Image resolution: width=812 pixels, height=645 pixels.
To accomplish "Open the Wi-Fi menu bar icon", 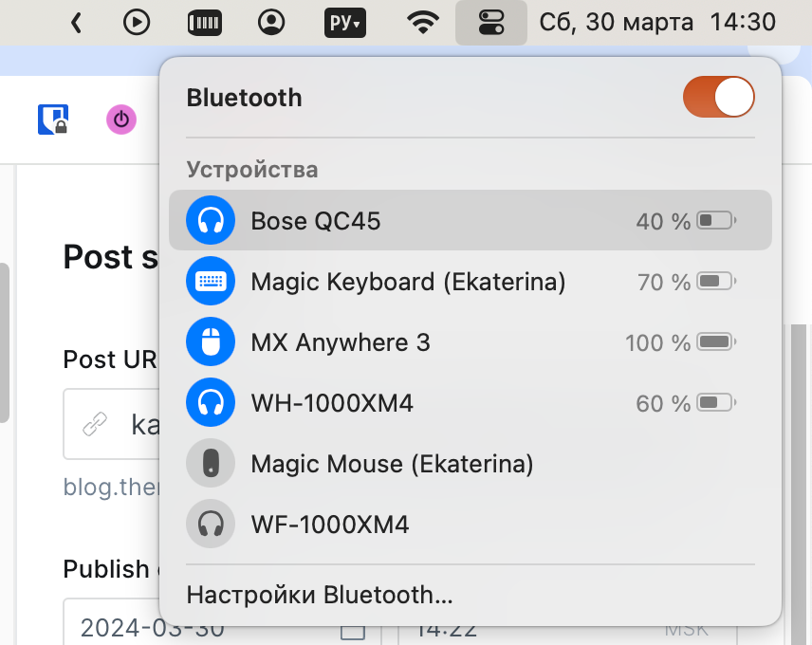I will 423,23.
